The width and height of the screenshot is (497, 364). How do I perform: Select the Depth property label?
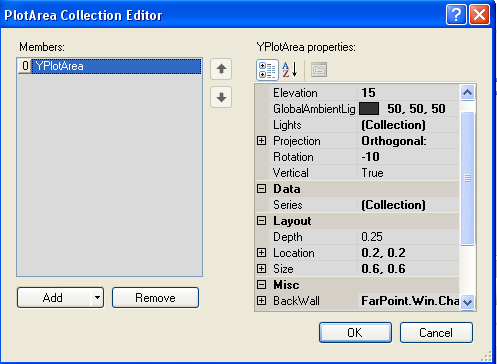click(288, 237)
